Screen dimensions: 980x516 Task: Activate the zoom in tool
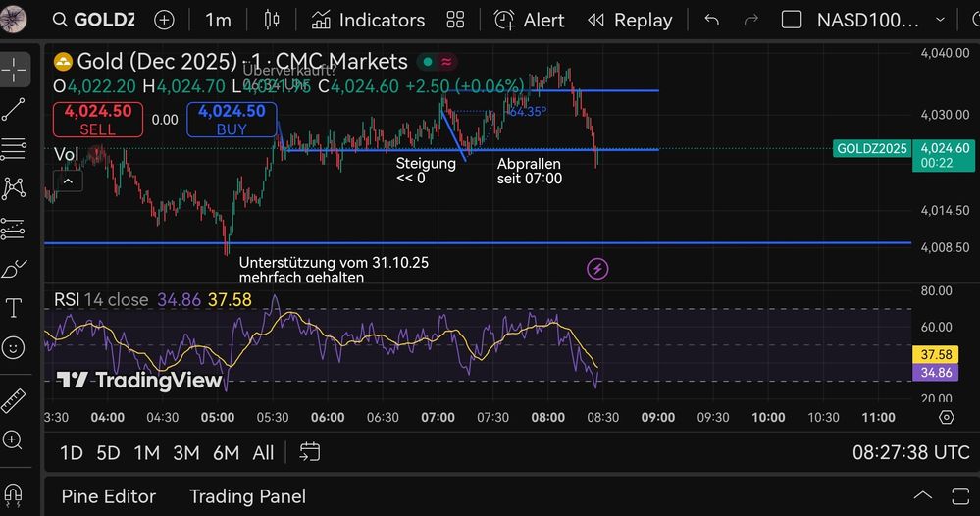13,440
